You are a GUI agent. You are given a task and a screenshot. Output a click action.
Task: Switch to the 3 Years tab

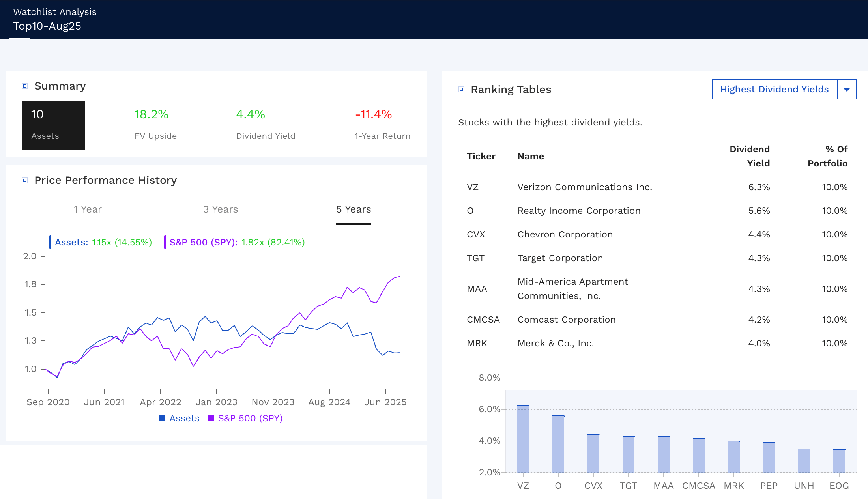pos(221,209)
